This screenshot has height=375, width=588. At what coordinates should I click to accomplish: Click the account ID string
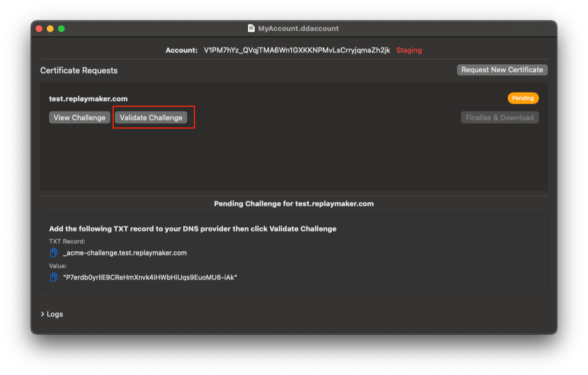point(297,50)
